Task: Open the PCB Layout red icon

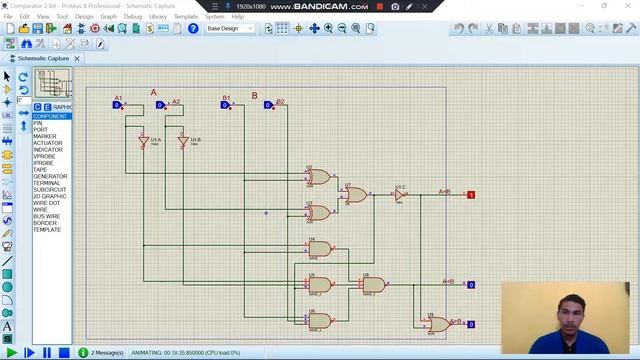Action: (x=95, y=29)
